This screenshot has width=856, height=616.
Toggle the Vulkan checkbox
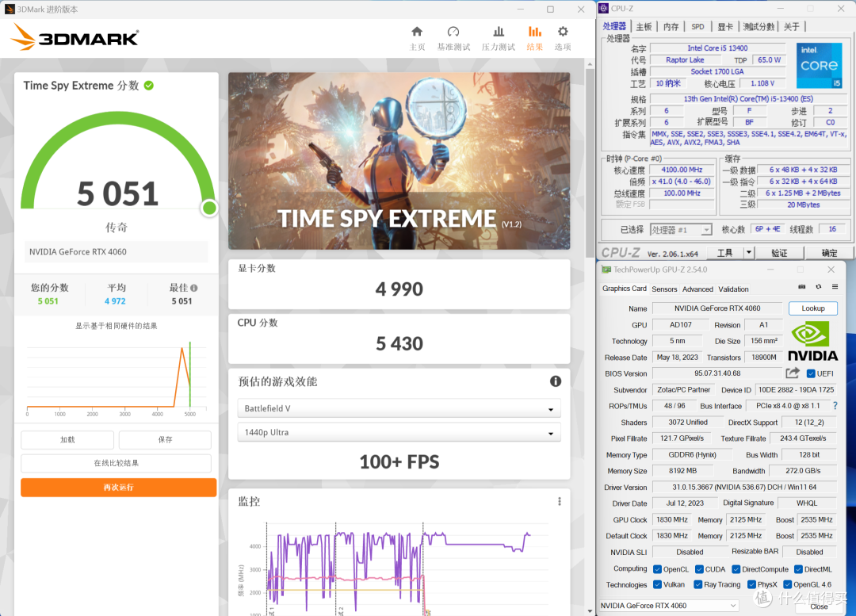coord(657,584)
